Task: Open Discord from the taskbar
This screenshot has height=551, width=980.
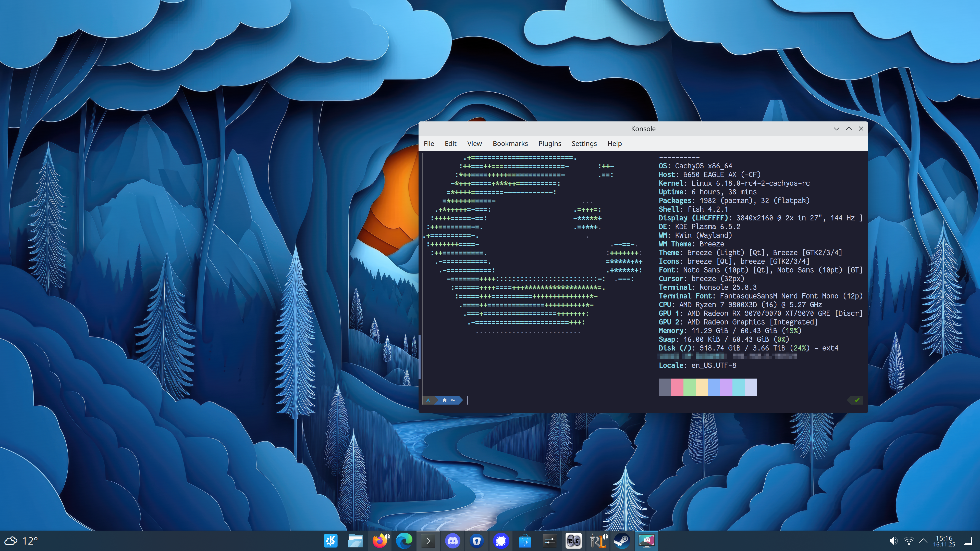Action: (x=453, y=540)
